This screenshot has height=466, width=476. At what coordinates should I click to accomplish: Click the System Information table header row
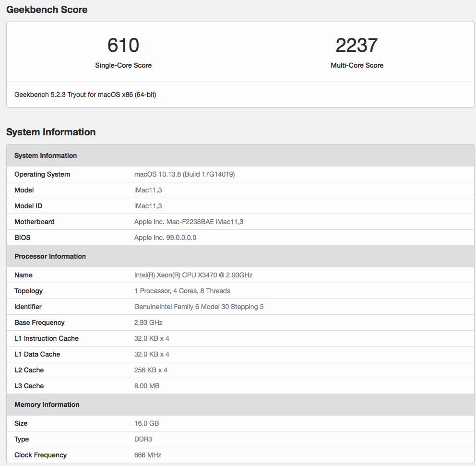[240, 155]
